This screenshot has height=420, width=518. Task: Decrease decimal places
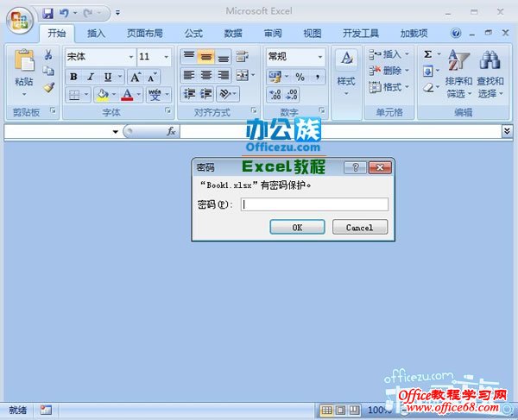[292, 95]
